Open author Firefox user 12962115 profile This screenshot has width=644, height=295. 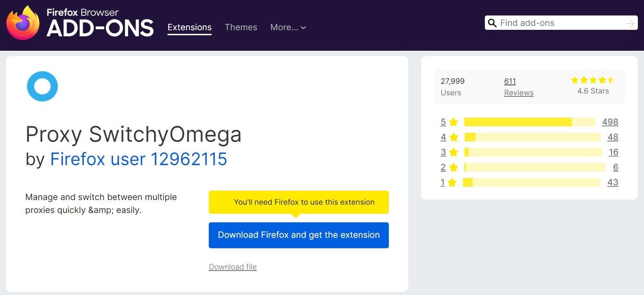pyautogui.click(x=138, y=159)
